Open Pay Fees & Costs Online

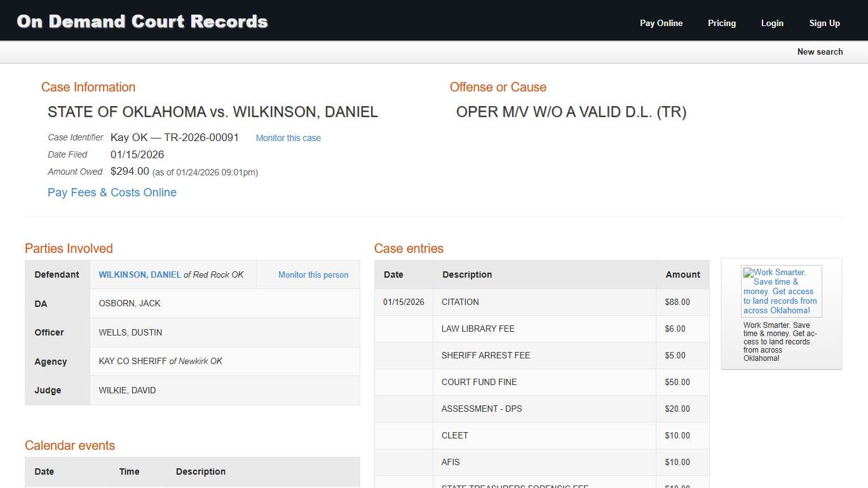[x=112, y=193]
